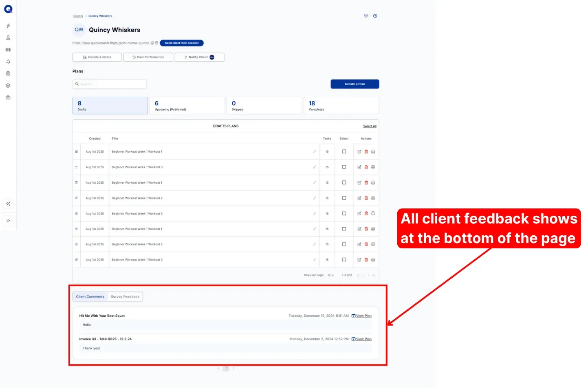Tick the checkbox of the third Workout 1 row

344,229
